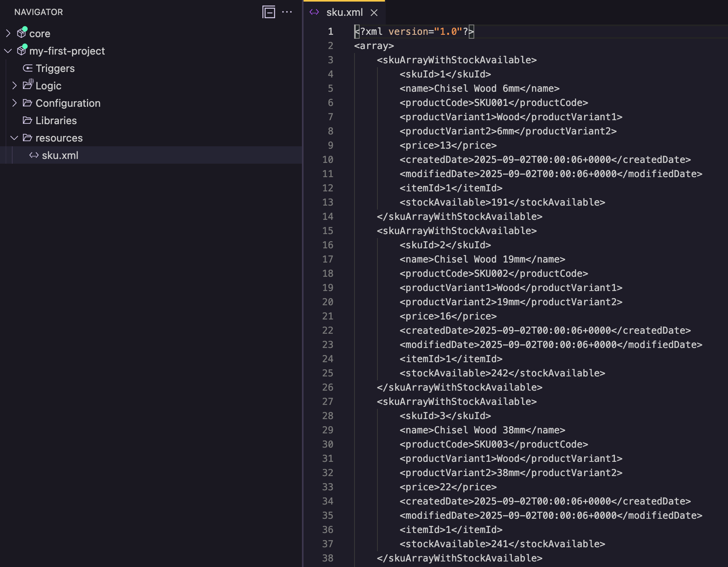
Task: Click the my-first-project package icon
Action: [22, 51]
